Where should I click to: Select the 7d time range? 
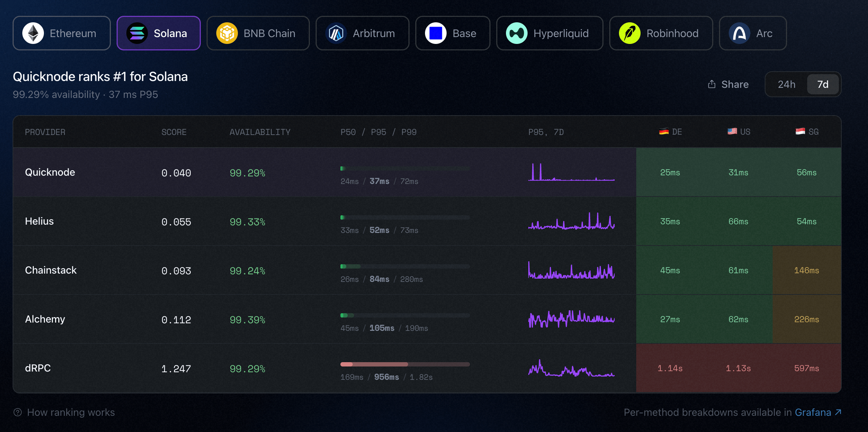point(823,84)
